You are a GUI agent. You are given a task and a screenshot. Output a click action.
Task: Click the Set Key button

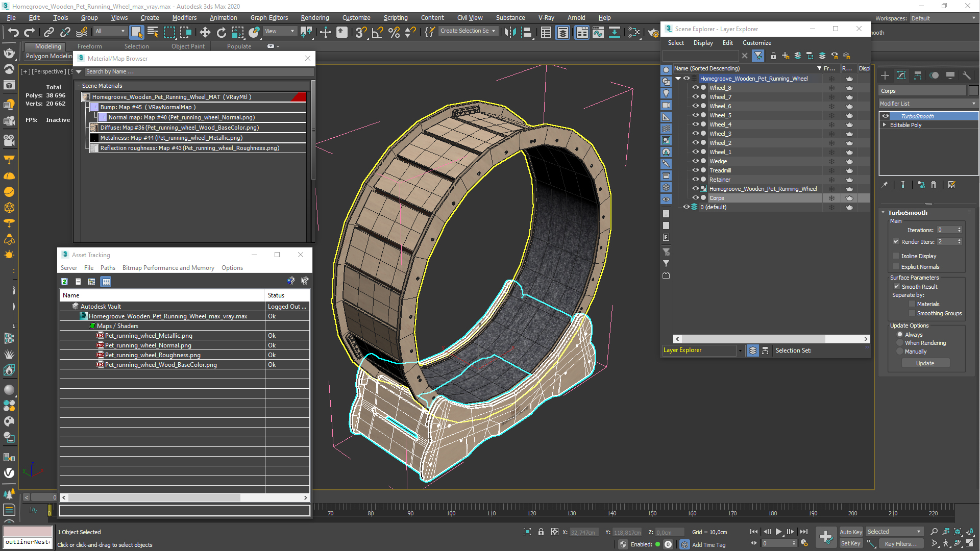click(850, 544)
